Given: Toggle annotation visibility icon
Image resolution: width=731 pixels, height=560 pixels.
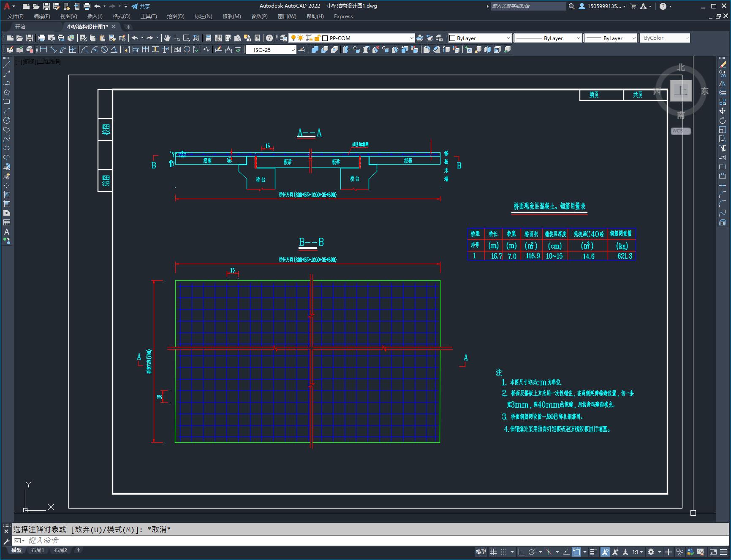Looking at the screenshot, I should pyautogui.click(x=605, y=552).
